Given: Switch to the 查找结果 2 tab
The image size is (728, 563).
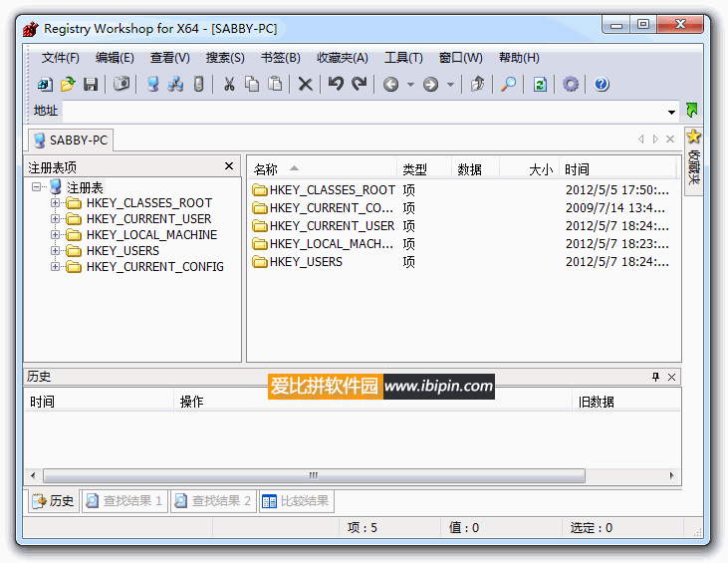Looking at the screenshot, I should tap(213, 501).
